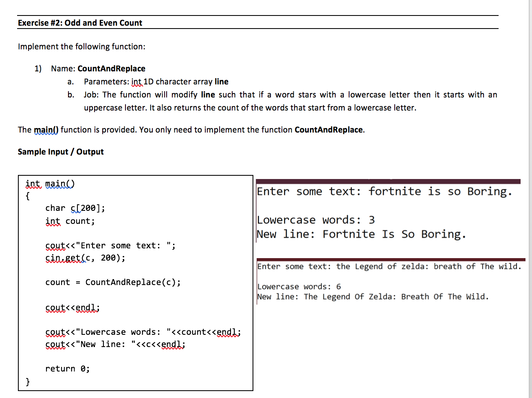Click the "return 0;" statement
Viewport: 532px width, 398px height.
point(68,369)
